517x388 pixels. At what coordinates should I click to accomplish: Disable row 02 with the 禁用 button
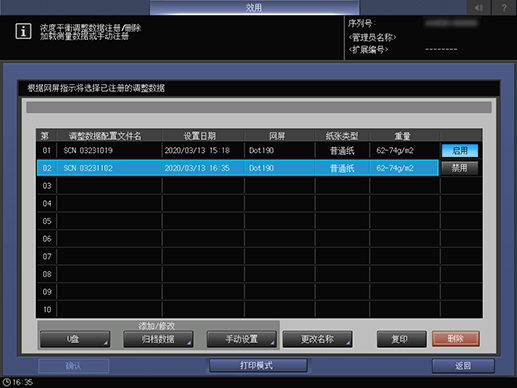(460, 168)
